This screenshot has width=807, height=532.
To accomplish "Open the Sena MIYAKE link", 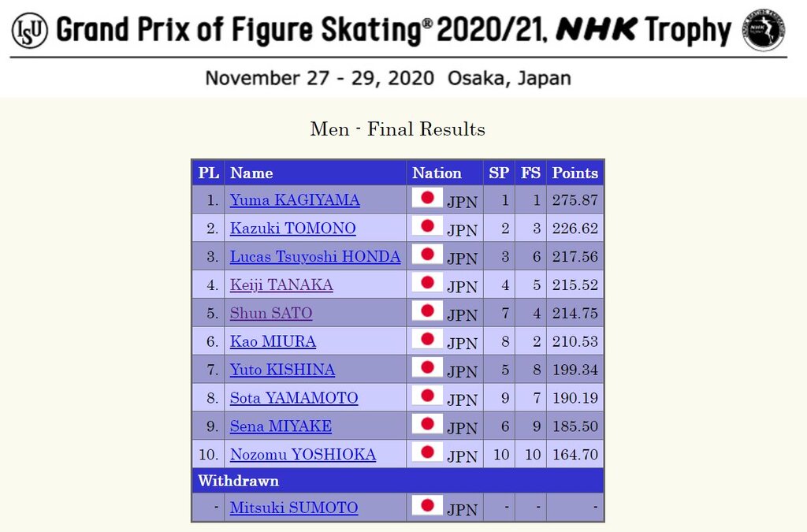I will 281,426.
